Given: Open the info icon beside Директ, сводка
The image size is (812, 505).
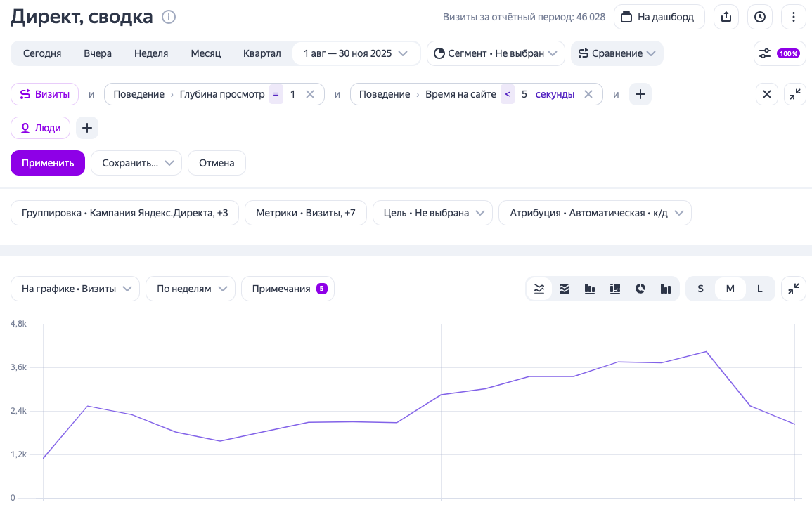Looking at the screenshot, I should (x=169, y=17).
